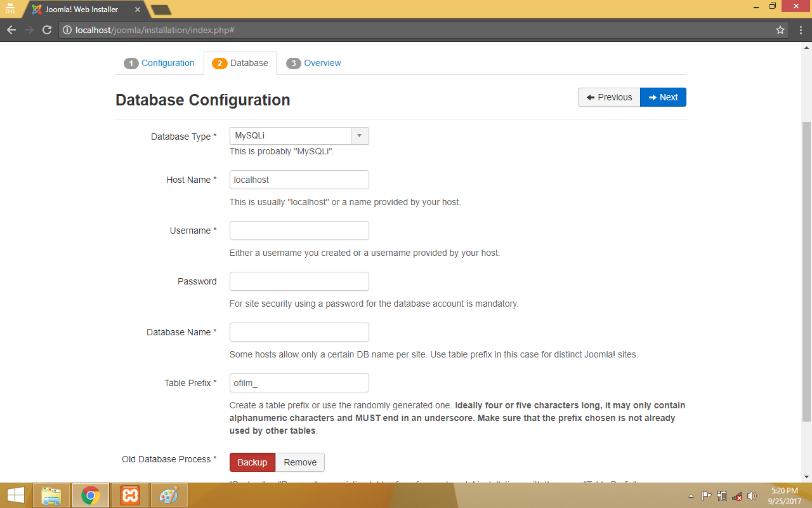Open Windows Start menu
Screen dimensions: 812x508
coord(16,495)
